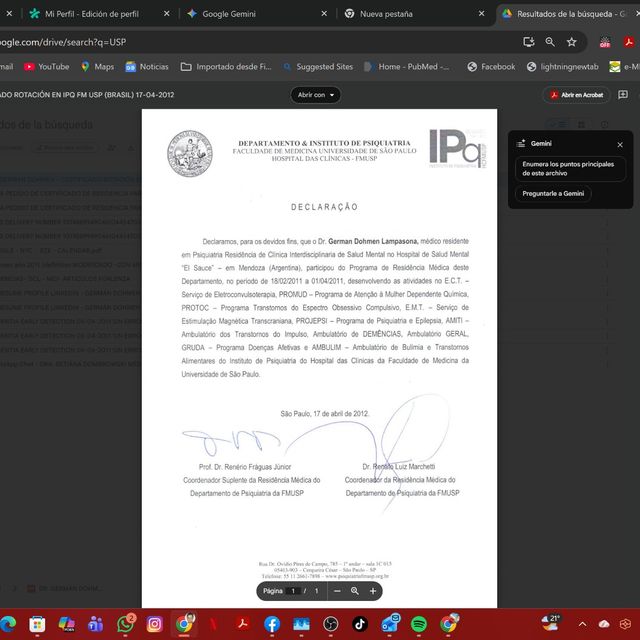Open the YouTube bookmark
This screenshot has width=640, height=640.
point(47,67)
